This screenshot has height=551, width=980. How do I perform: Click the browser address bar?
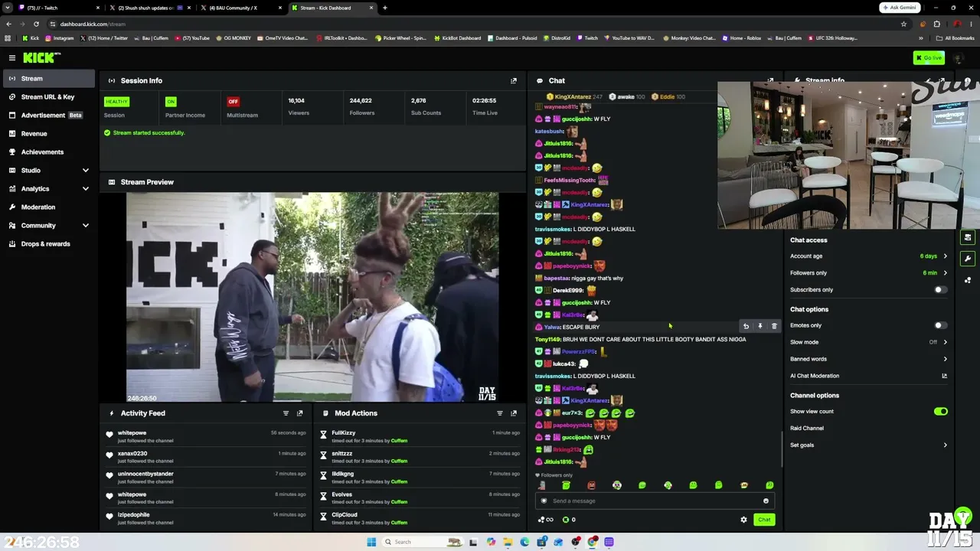tap(475, 24)
